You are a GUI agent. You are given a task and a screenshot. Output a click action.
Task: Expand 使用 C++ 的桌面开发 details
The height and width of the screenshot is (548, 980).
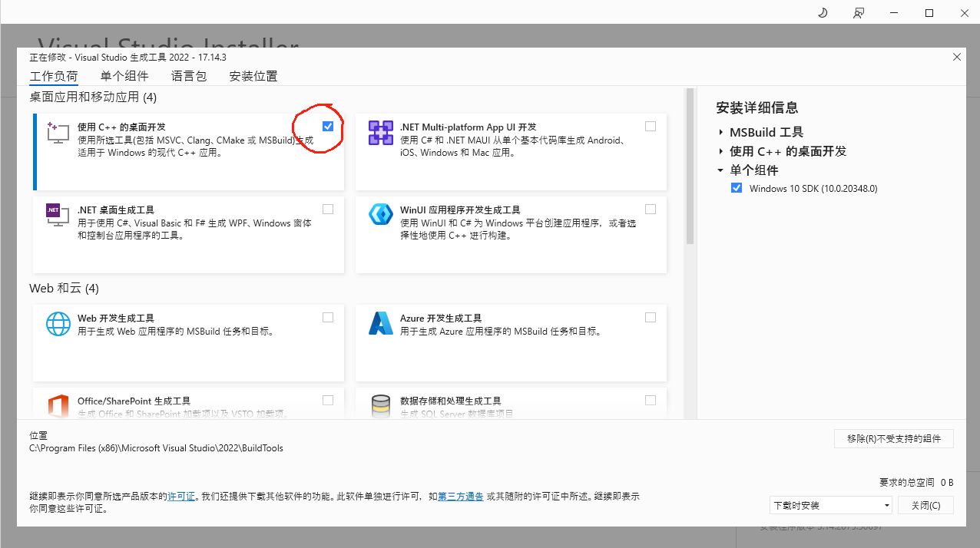coord(720,151)
